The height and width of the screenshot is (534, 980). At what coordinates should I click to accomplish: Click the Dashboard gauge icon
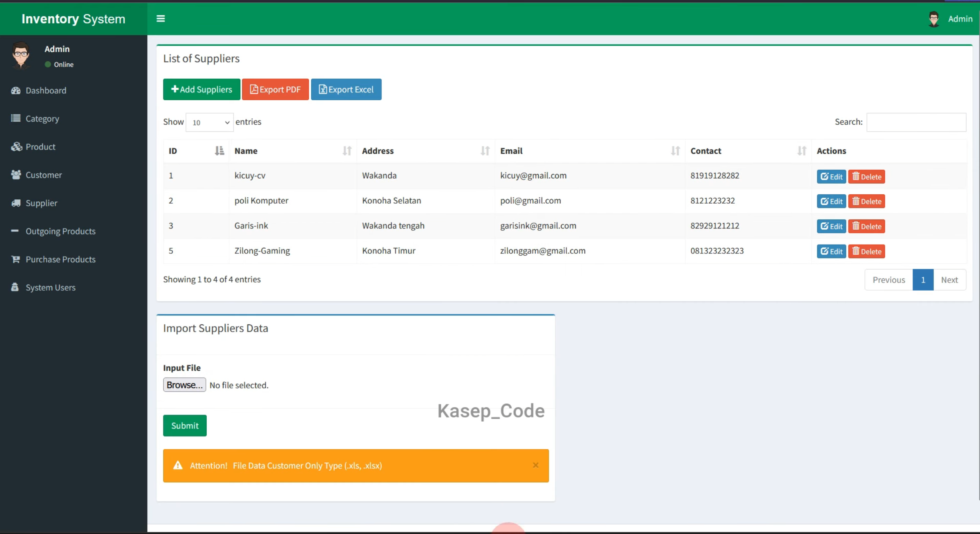pos(16,90)
